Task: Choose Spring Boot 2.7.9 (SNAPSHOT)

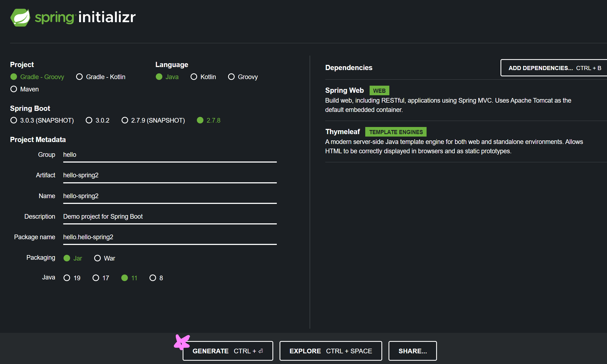Action: [125, 120]
